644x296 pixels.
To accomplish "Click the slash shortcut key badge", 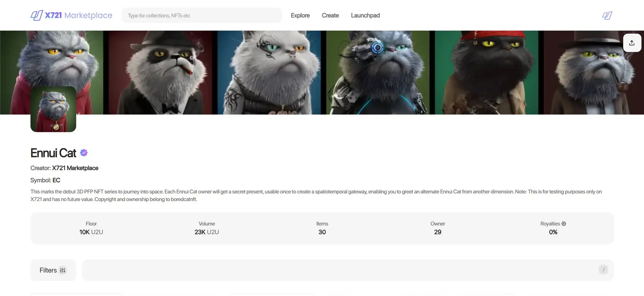I will pyautogui.click(x=603, y=269).
